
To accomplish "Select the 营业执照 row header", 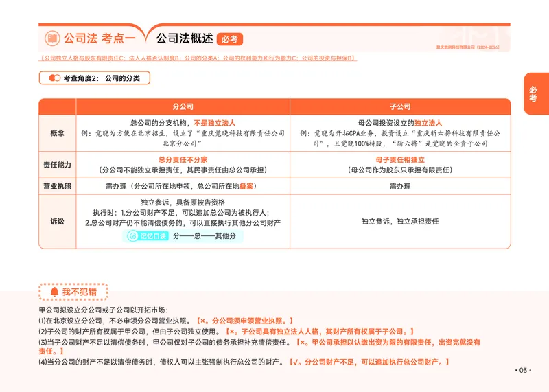I will click(58, 186).
